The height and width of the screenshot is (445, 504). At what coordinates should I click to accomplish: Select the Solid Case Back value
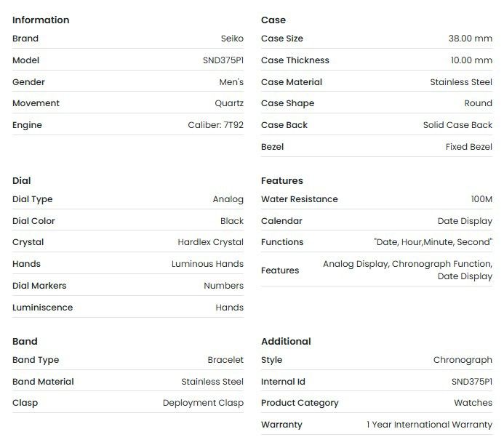[457, 125]
